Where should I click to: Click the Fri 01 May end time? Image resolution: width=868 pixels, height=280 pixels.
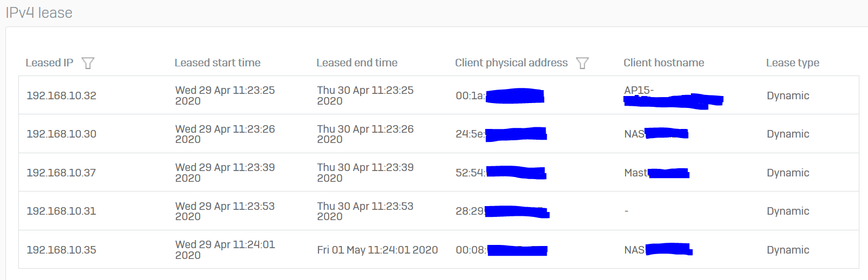[x=377, y=250]
